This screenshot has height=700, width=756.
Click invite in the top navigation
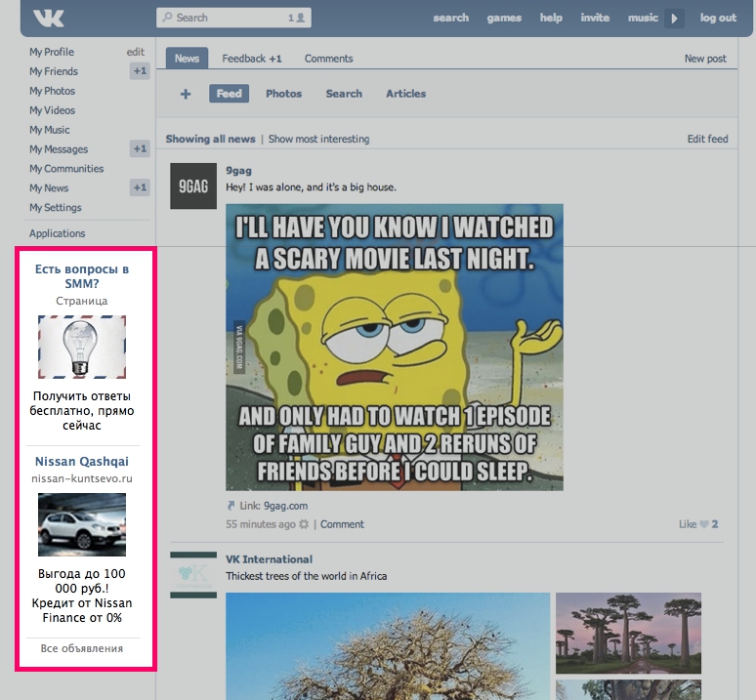point(595,18)
